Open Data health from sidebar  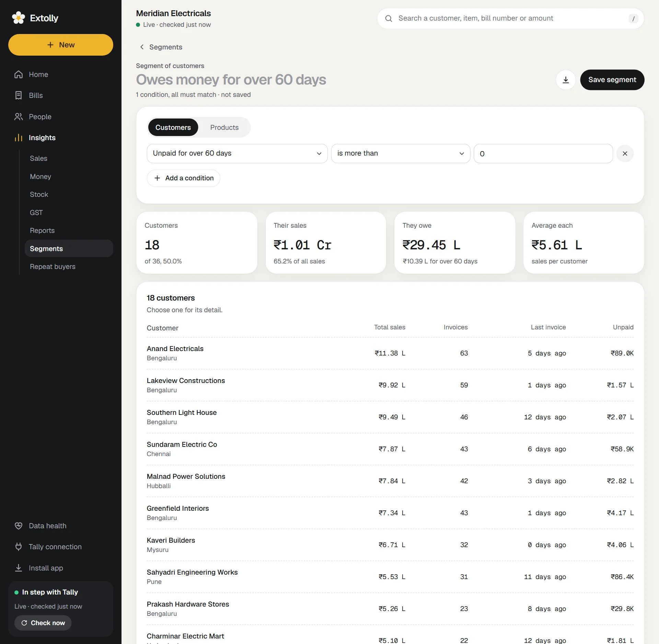coord(61,526)
